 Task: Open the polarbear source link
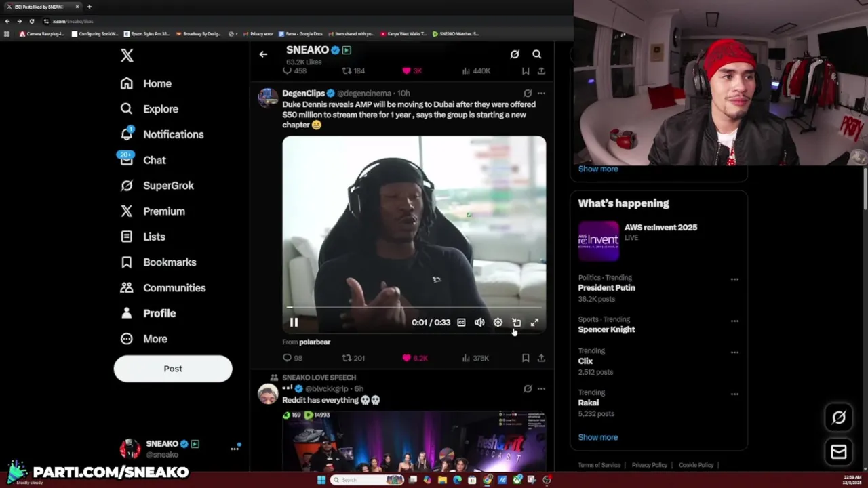point(315,342)
